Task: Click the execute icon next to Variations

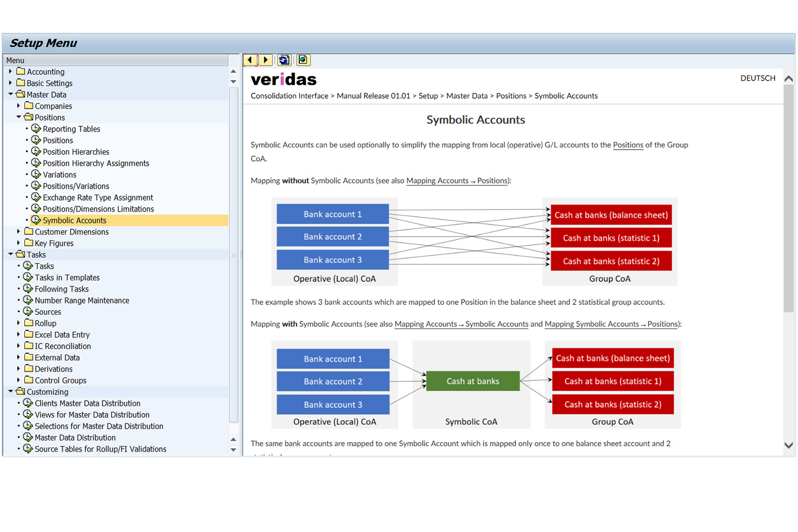Action: [x=36, y=175]
